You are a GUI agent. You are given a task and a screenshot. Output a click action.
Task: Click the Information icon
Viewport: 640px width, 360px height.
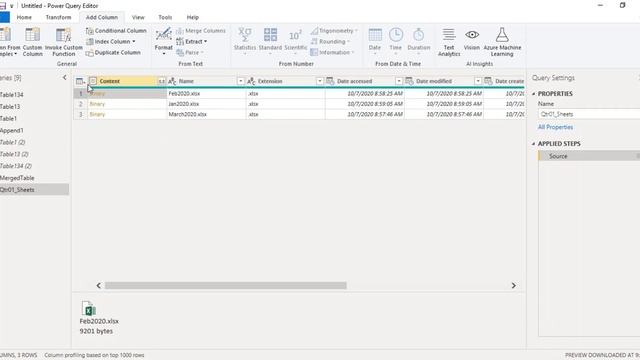point(314,53)
